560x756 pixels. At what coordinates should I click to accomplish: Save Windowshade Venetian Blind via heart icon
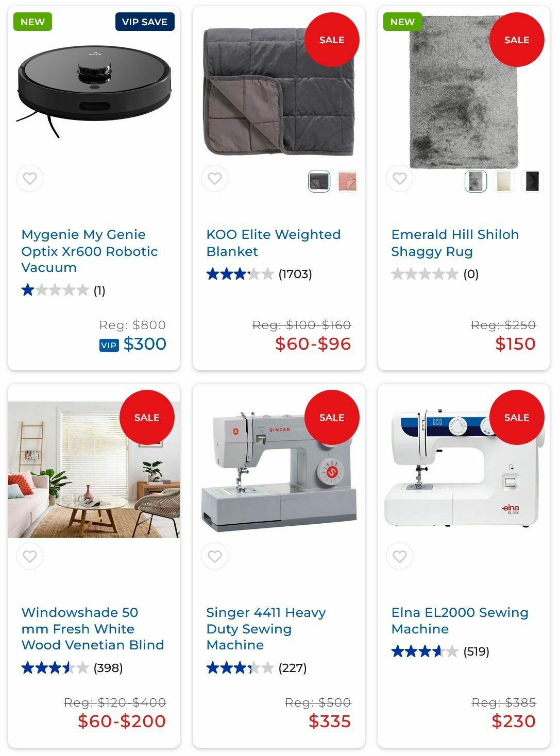(30, 556)
